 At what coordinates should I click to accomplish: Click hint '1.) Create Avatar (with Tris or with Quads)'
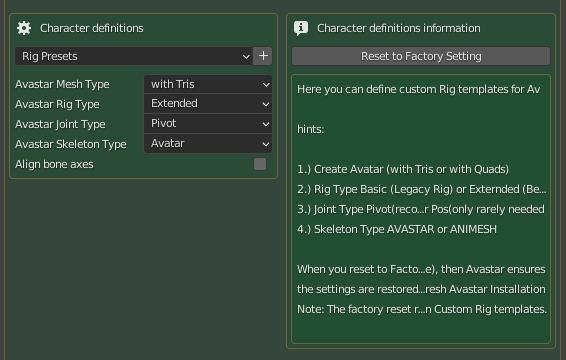coord(403,169)
